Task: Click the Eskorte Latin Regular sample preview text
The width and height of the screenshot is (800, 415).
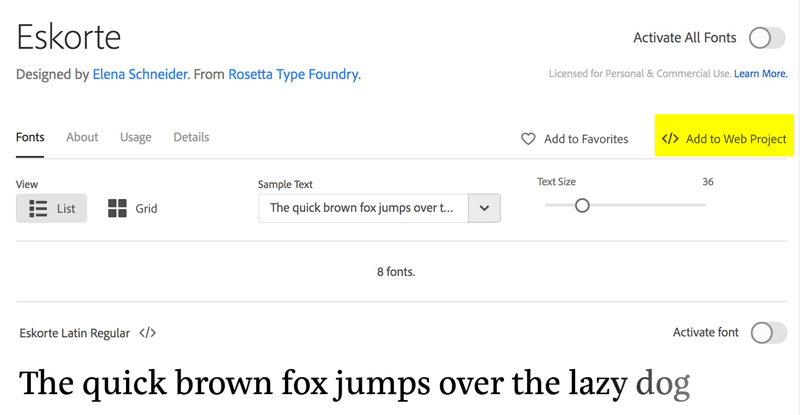Action: (x=355, y=383)
